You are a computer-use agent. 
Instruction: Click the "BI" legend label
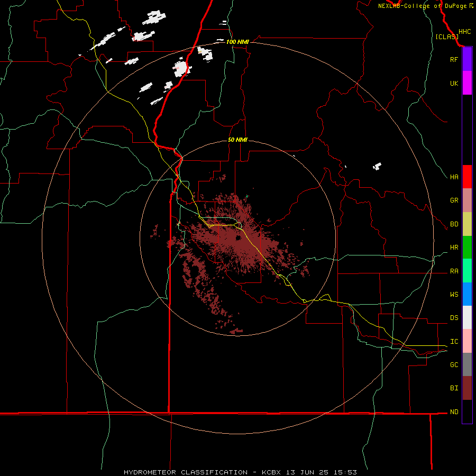click(454, 388)
